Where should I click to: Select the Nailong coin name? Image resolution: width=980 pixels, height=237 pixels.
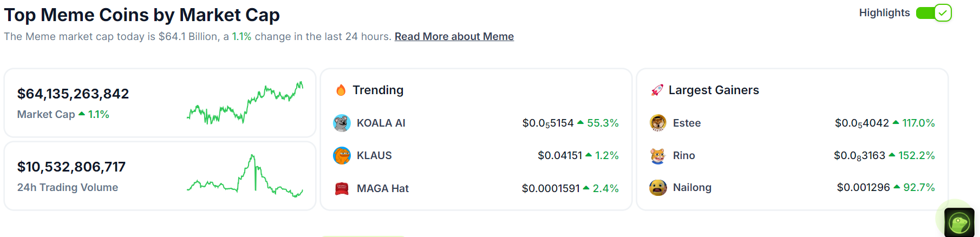click(692, 187)
